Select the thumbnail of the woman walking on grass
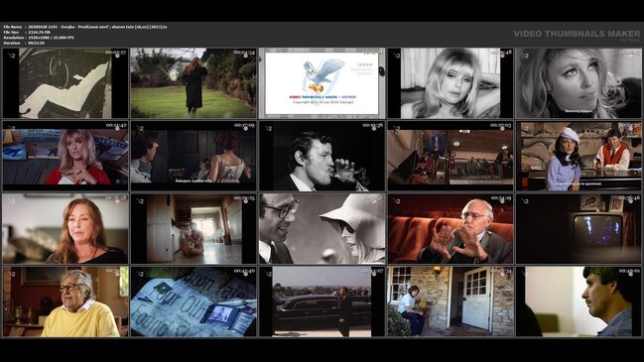 point(193,83)
